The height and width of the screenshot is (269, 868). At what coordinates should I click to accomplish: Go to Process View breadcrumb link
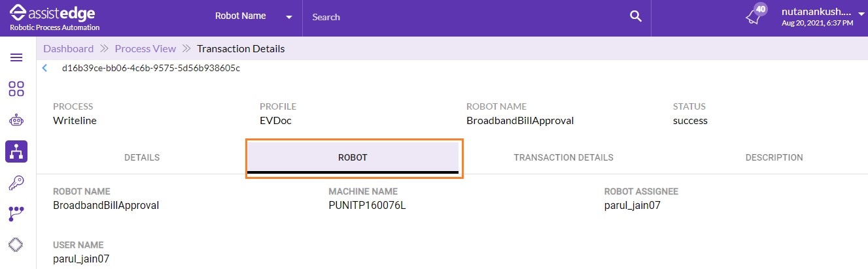pos(145,49)
